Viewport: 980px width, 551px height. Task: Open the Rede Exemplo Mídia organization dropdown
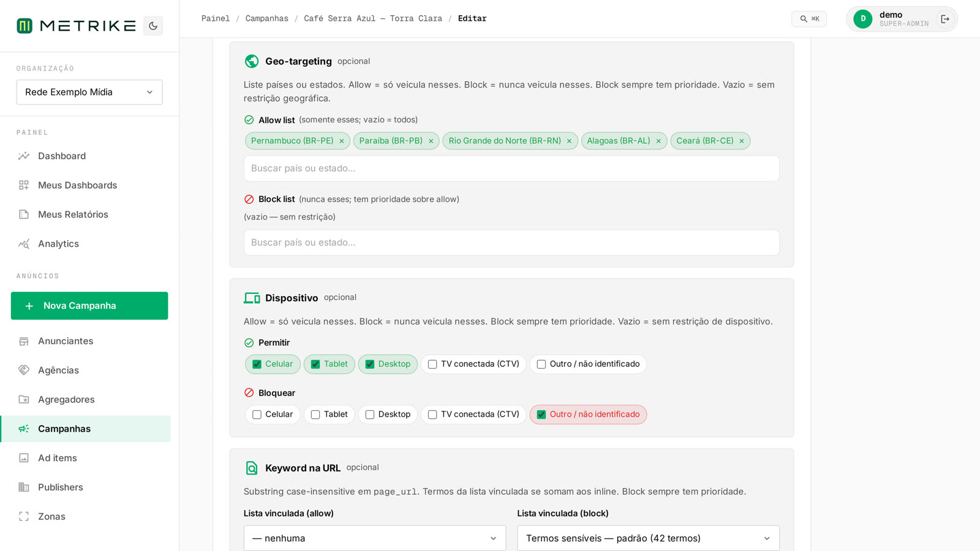tap(89, 92)
